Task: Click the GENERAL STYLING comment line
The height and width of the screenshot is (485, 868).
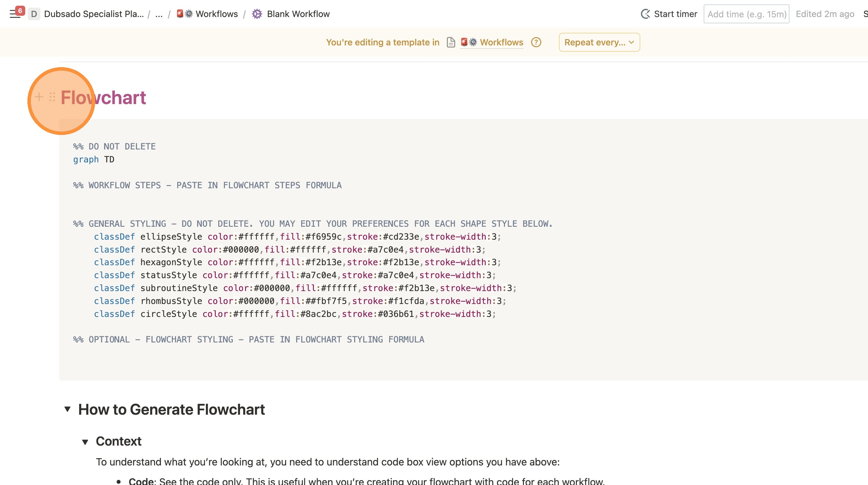Action: point(313,224)
